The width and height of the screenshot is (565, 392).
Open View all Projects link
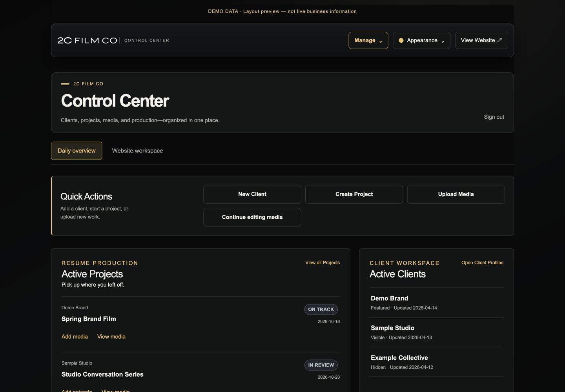tap(323, 263)
